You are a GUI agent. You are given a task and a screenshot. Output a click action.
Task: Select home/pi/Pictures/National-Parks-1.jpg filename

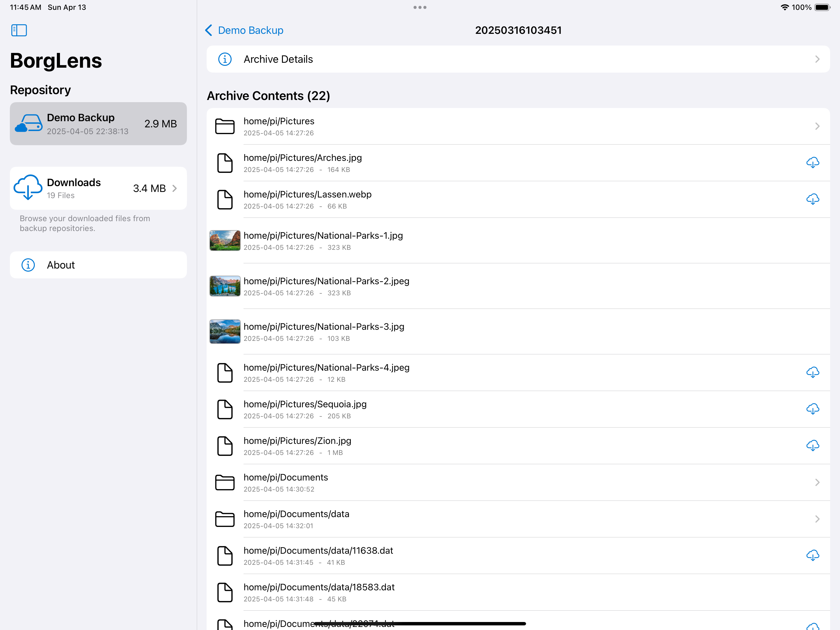pyautogui.click(x=323, y=236)
